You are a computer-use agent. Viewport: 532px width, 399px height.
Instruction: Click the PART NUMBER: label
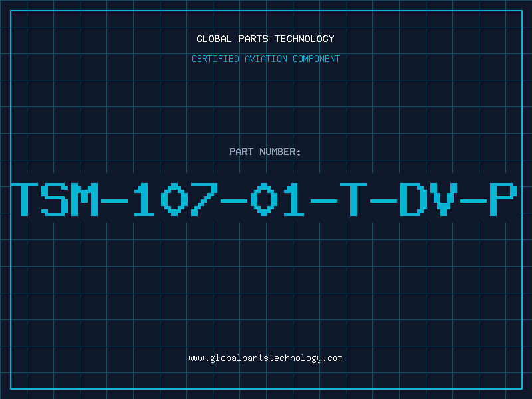pos(265,152)
